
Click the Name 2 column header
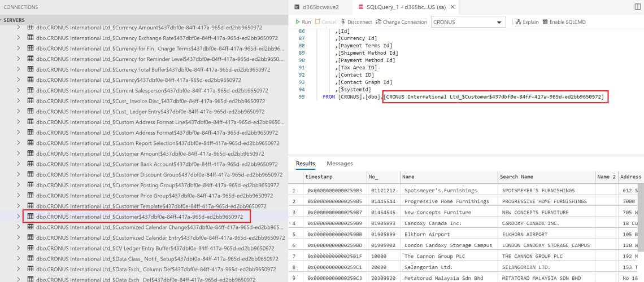point(607,177)
